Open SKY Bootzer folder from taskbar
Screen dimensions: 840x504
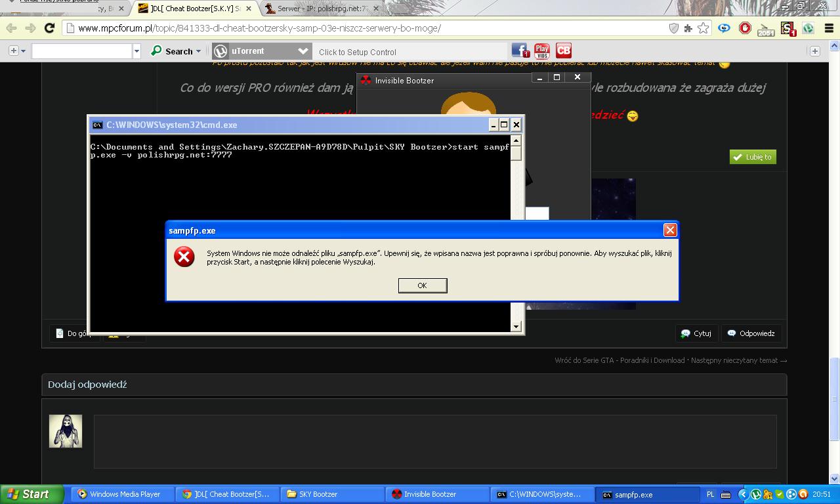pyautogui.click(x=333, y=494)
